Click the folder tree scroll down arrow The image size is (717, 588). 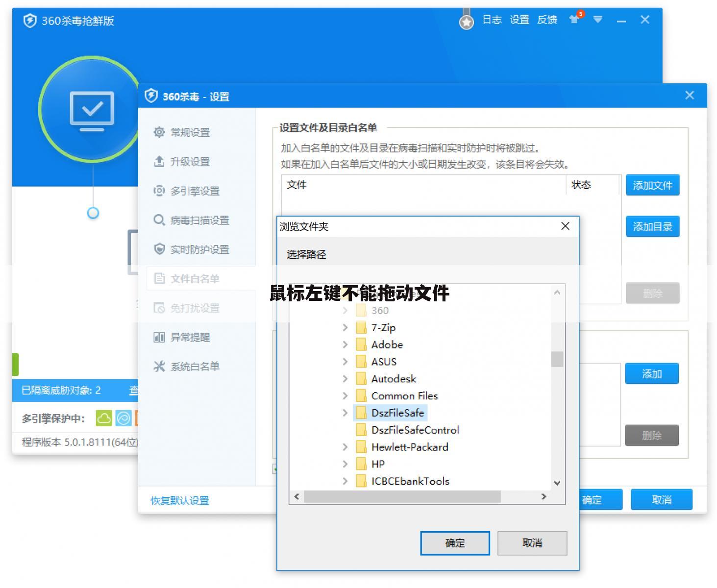coord(557,483)
